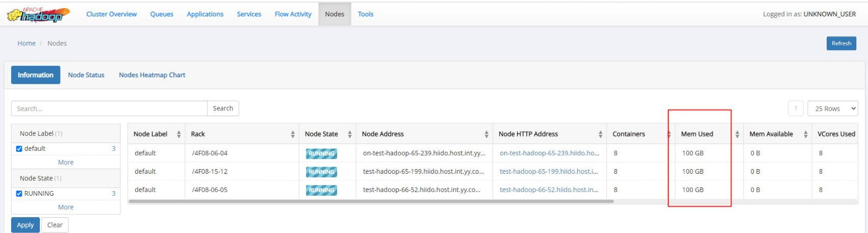Expand More under Node State filter
The height and width of the screenshot is (233, 868).
click(x=66, y=207)
